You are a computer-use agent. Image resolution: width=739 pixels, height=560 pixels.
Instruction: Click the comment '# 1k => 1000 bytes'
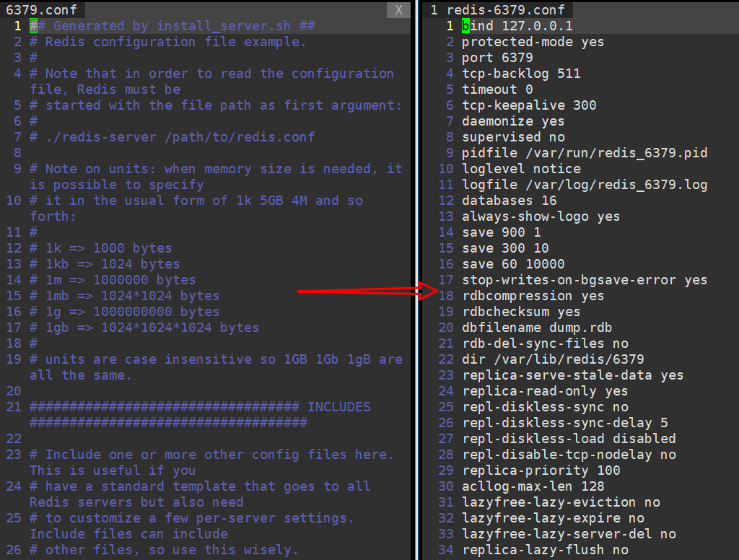pyautogui.click(x=100, y=248)
